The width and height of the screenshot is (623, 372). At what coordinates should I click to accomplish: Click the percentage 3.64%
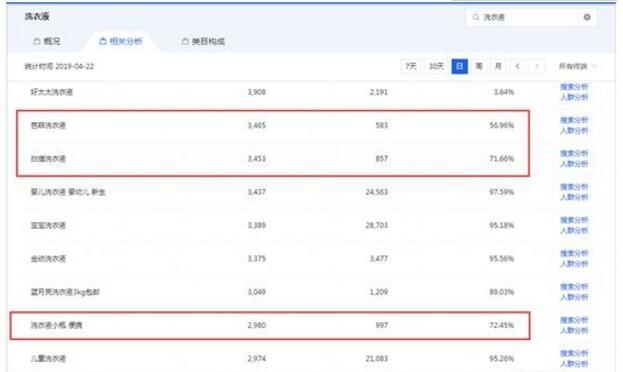(504, 92)
